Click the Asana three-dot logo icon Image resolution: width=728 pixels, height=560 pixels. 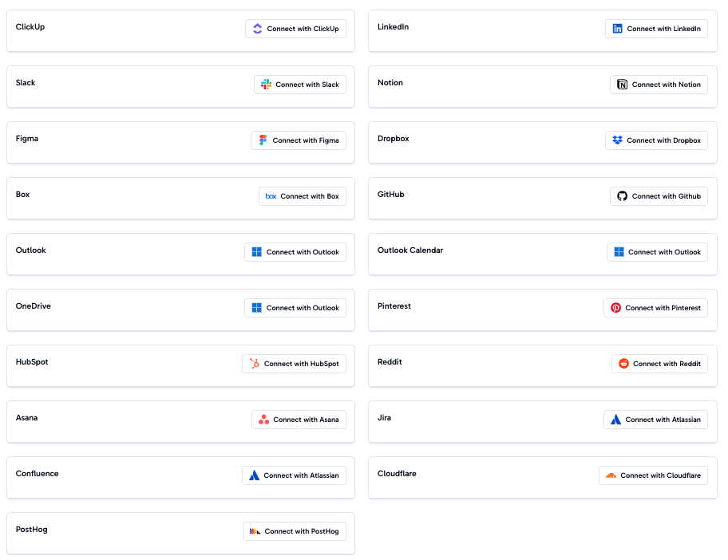263,420
